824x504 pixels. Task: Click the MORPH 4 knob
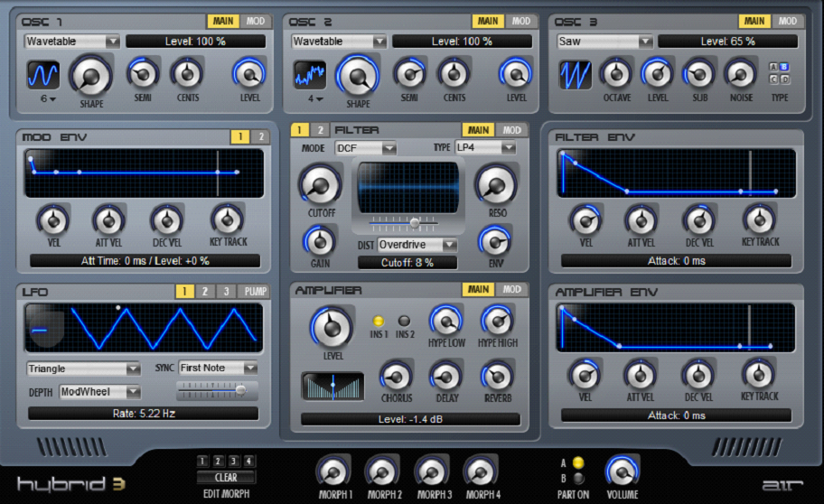click(482, 471)
